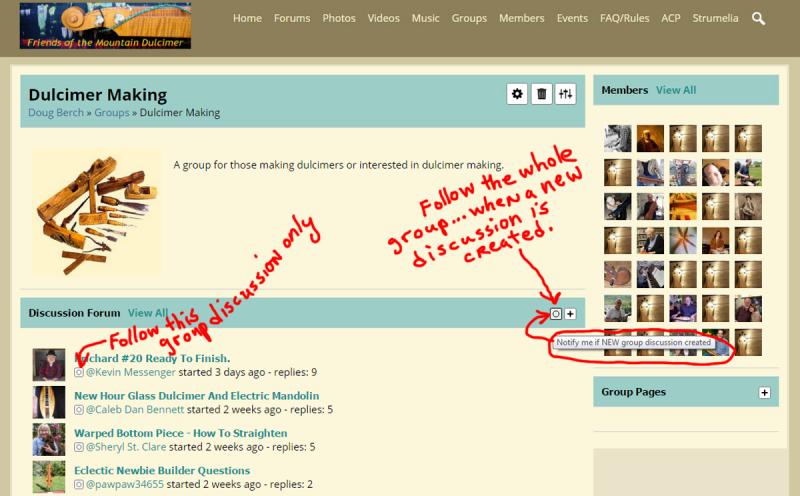The height and width of the screenshot is (496, 800).
Task: Toggle follow on Sheryl St. Clare's discussion
Action: coord(79,447)
